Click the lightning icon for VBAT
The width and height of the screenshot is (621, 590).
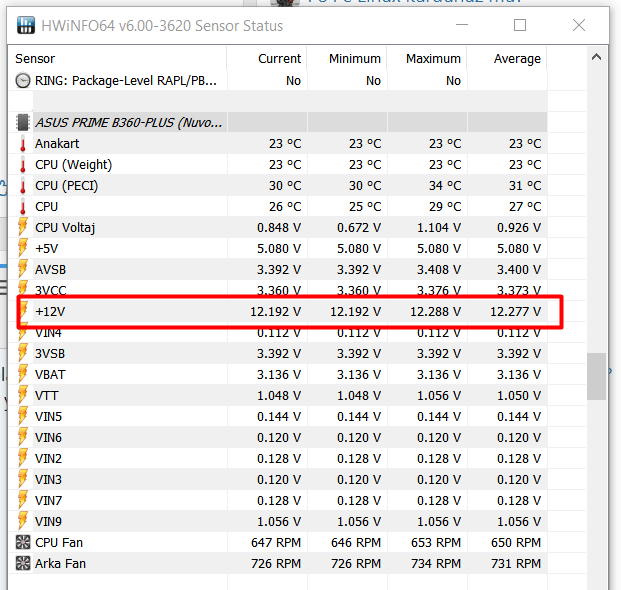coord(23,374)
